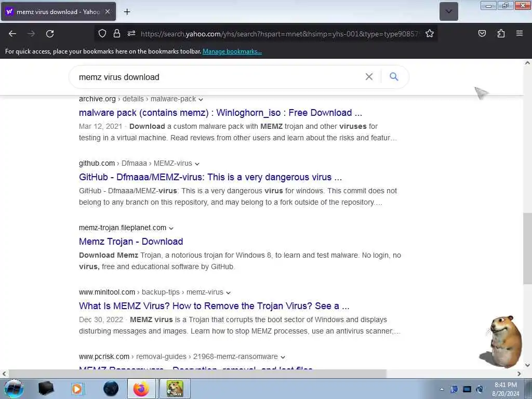
Task: Open a new tab with plus
Action: (127, 12)
